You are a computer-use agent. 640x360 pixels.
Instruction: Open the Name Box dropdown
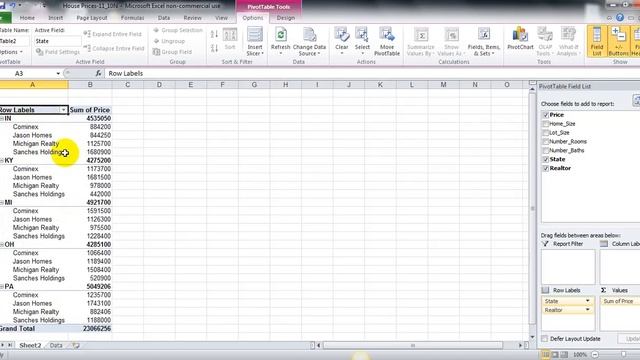[58, 73]
